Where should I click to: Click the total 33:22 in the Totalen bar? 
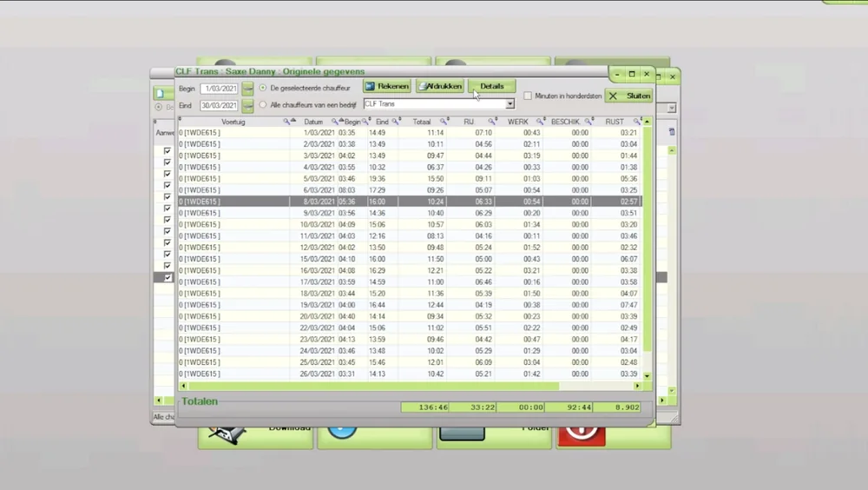(473, 407)
